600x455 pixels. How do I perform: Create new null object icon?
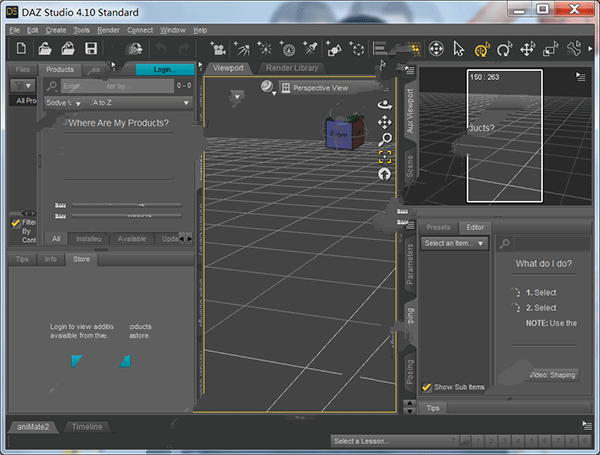(357, 49)
